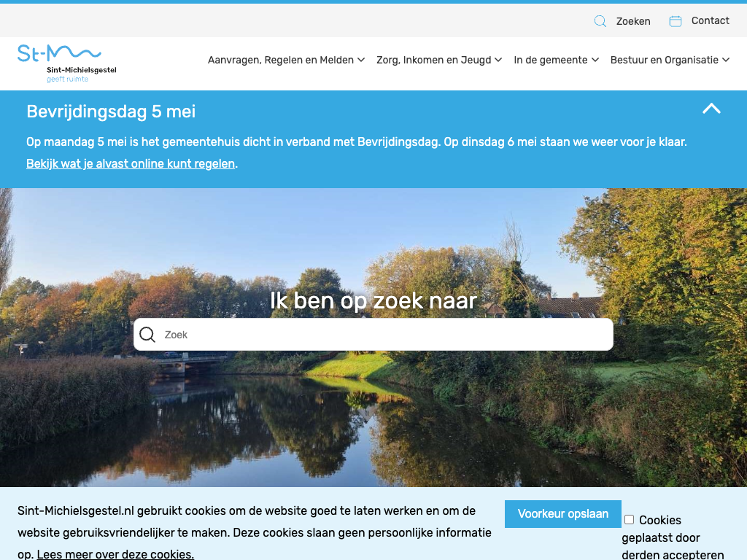Click the magnifier icon beside Zoeken

tap(600, 21)
